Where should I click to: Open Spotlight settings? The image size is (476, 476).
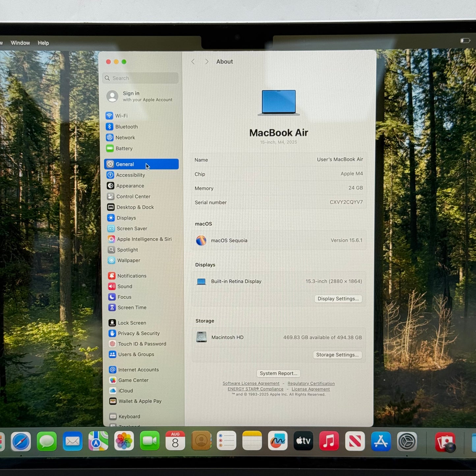[x=123, y=250]
